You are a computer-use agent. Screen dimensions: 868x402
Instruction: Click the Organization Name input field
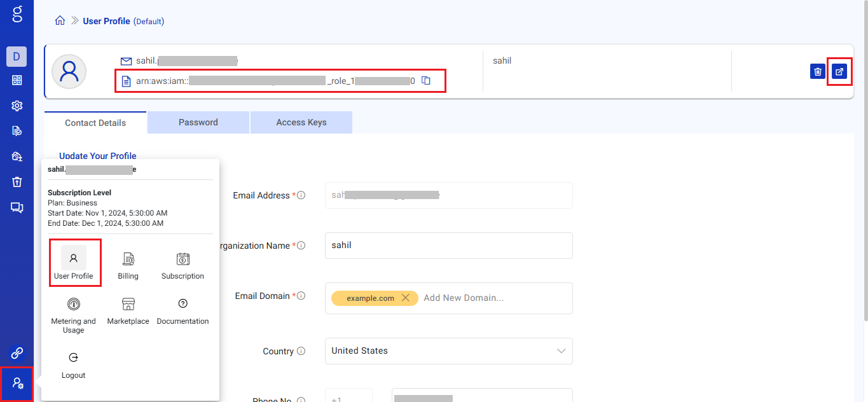[x=448, y=246]
